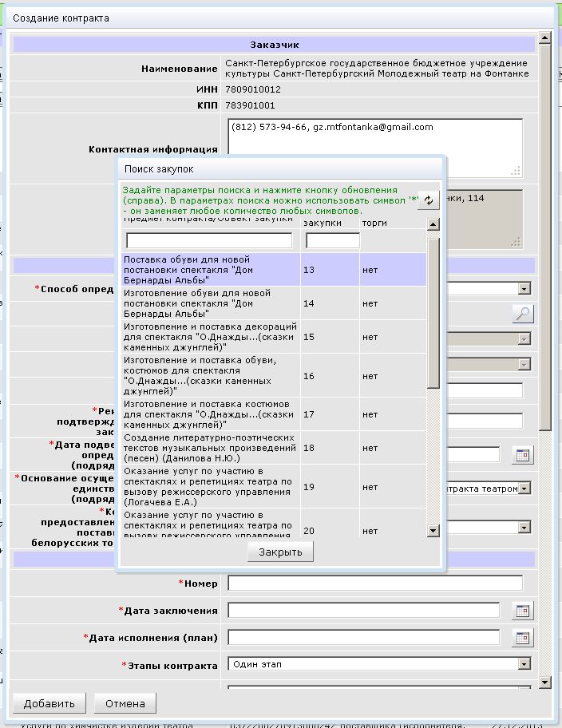Open the magnifier search icon in the contract form
Image resolution: width=562 pixels, height=728 pixels.
[x=523, y=314]
